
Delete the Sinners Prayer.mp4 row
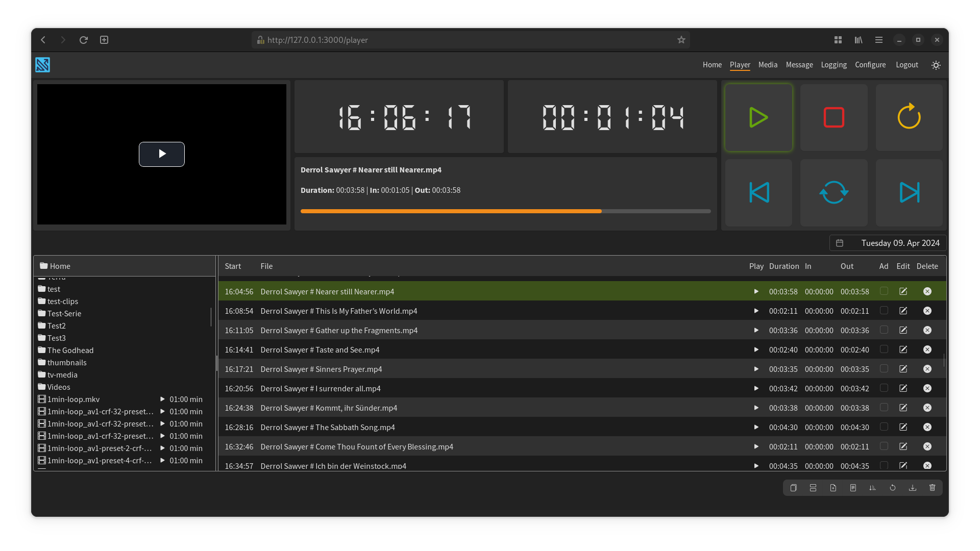(x=927, y=369)
